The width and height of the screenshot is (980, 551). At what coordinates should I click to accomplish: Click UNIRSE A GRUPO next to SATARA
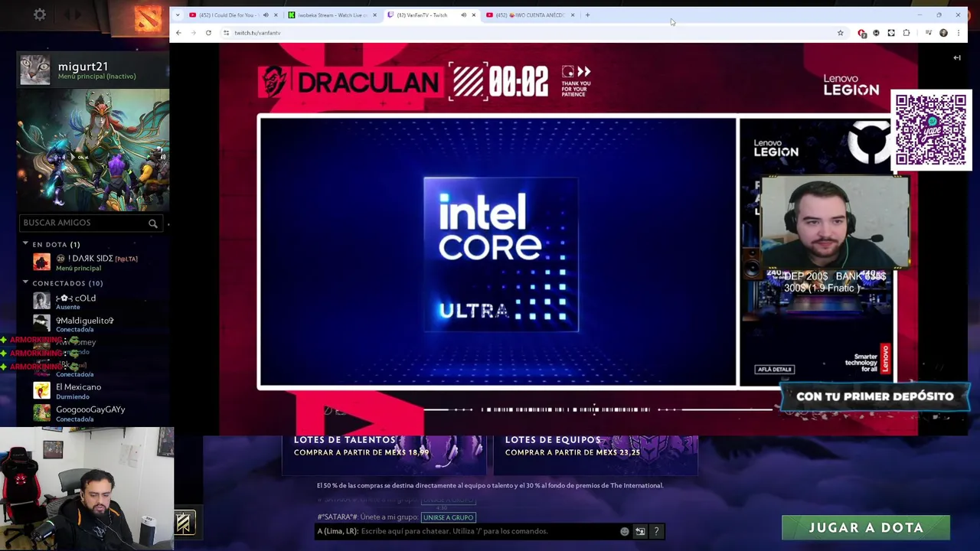448,517
